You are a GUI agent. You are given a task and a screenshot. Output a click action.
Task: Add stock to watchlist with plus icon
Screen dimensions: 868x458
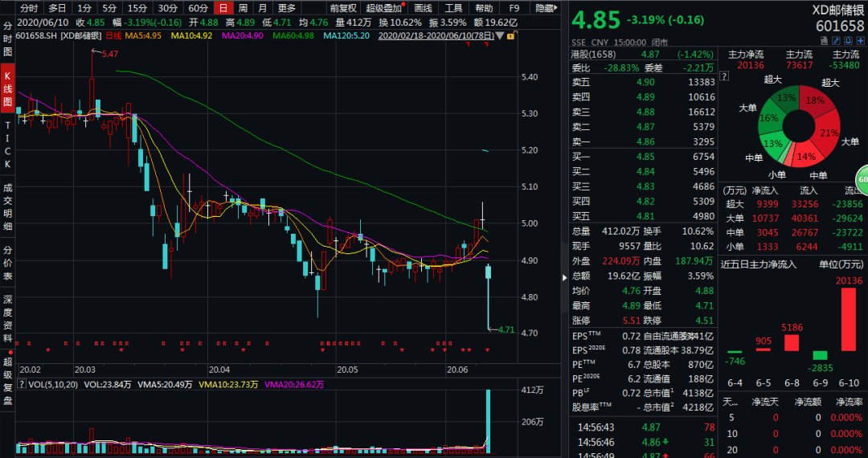pyautogui.click(x=860, y=41)
